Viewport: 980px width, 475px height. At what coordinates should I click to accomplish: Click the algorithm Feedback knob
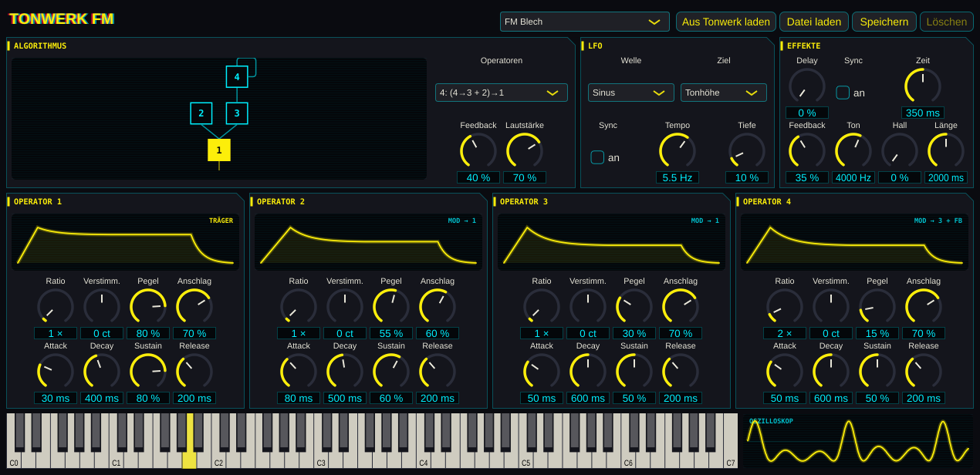click(478, 151)
